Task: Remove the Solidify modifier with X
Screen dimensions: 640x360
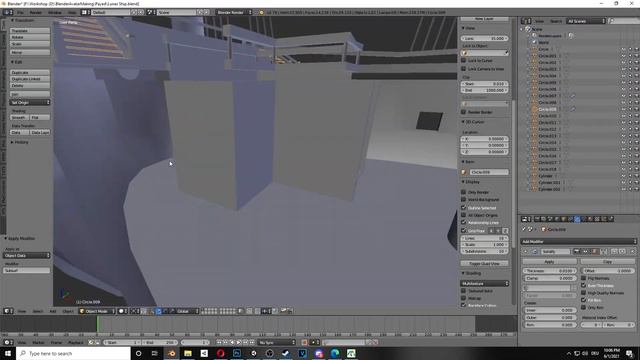Action: pos(633,251)
